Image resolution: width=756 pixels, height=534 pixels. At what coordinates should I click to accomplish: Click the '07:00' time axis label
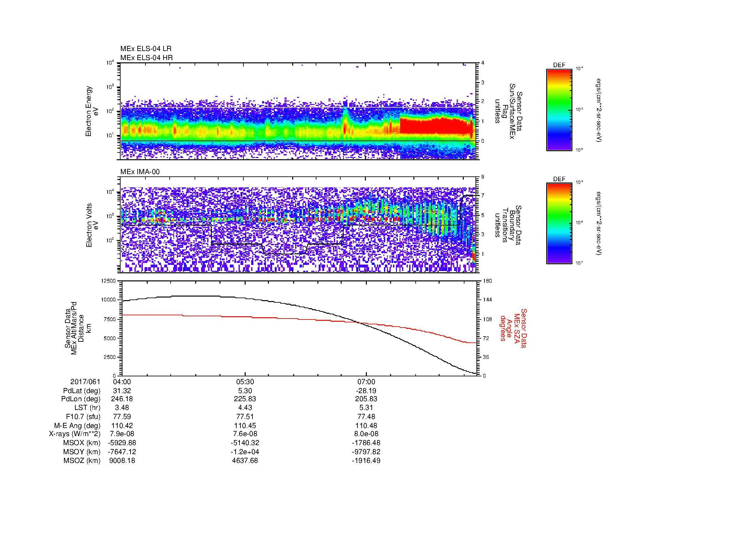pyautogui.click(x=367, y=382)
